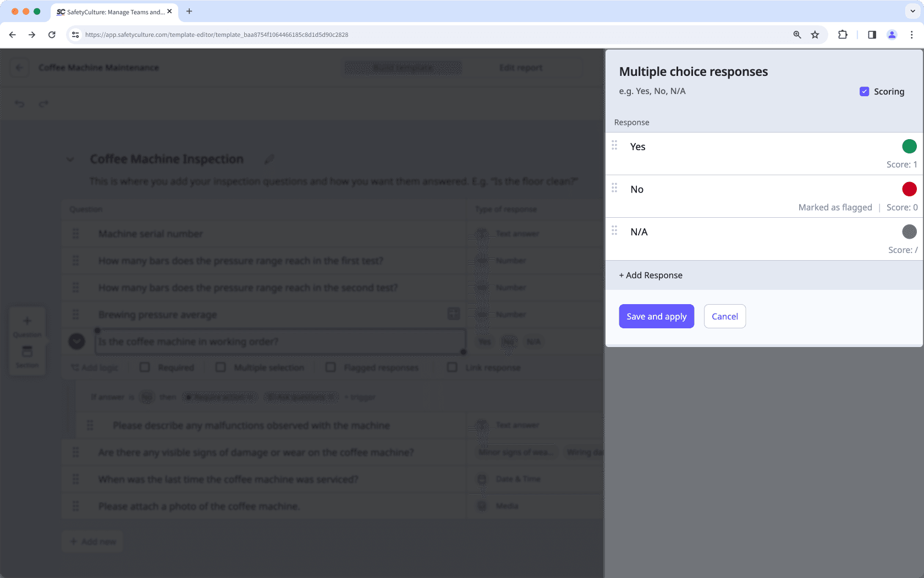Check the Multiple selection checkbox
Viewport: 924px width, 578px height.
[220, 367]
